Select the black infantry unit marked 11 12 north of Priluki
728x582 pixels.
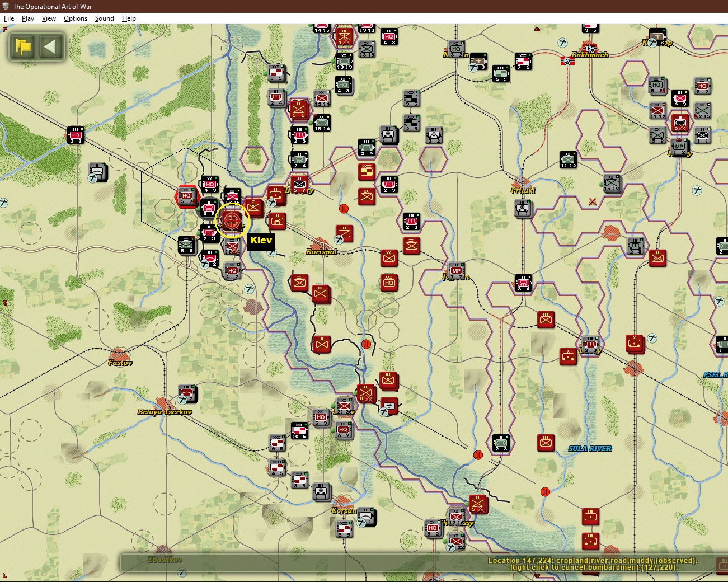pos(568,159)
